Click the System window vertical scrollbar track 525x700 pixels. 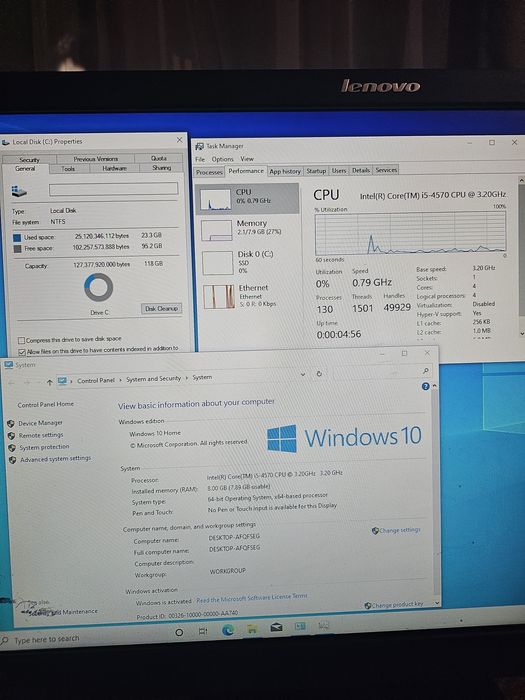tap(434, 493)
